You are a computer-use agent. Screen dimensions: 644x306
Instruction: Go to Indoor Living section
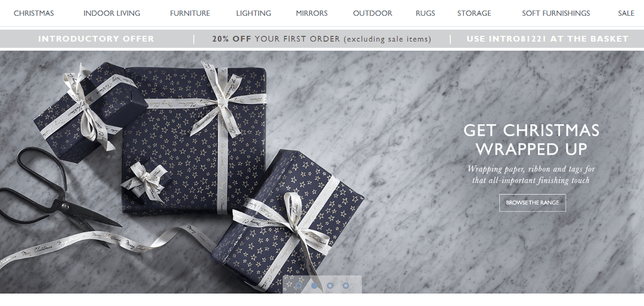112,13
